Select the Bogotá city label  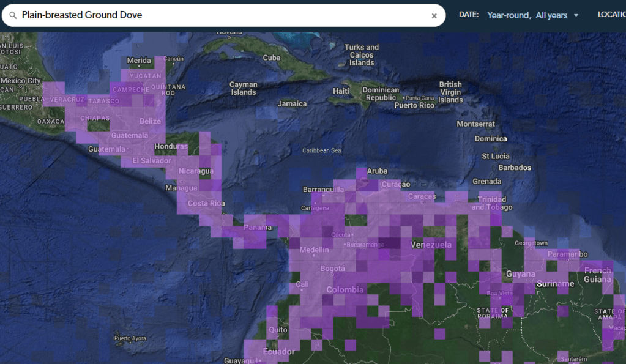click(333, 269)
